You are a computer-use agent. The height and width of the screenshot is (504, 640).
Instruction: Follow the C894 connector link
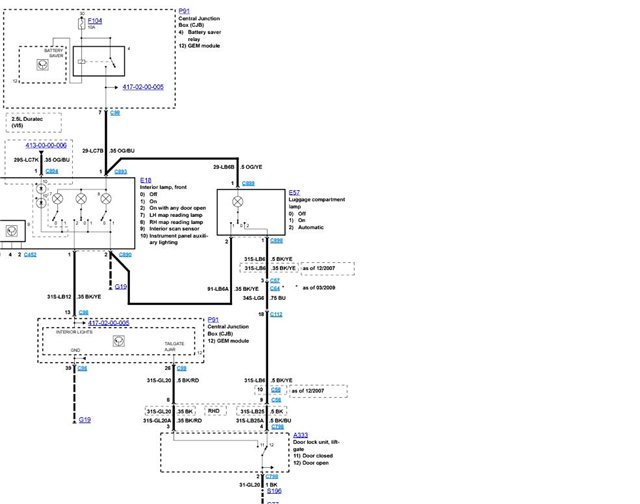tap(52, 171)
